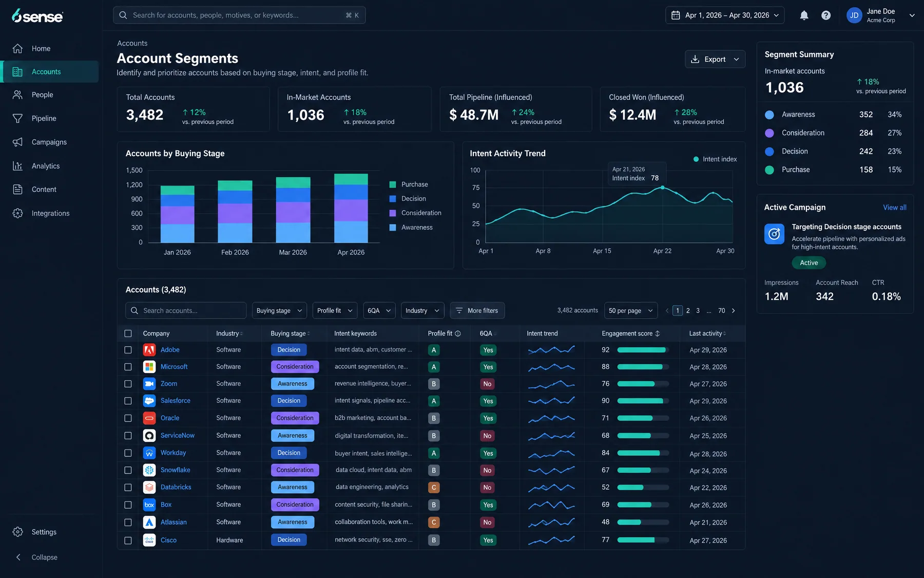Click the Cisco logo icon
The width and height of the screenshot is (924, 578).
tap(149, 540)
